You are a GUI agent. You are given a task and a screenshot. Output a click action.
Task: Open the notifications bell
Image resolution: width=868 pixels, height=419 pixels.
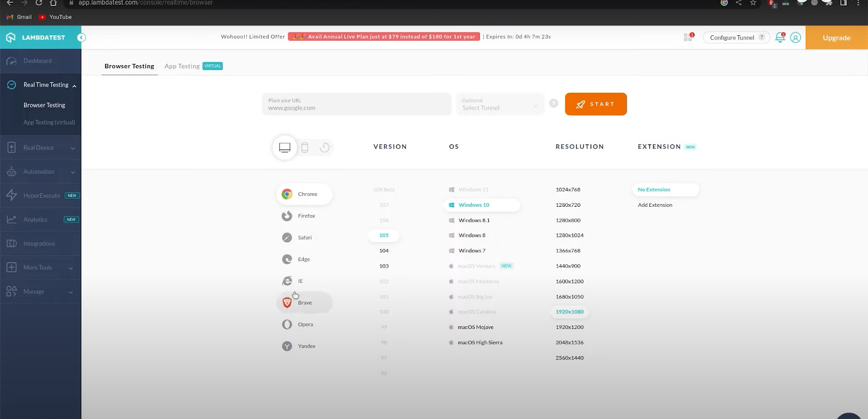point(780,37)
